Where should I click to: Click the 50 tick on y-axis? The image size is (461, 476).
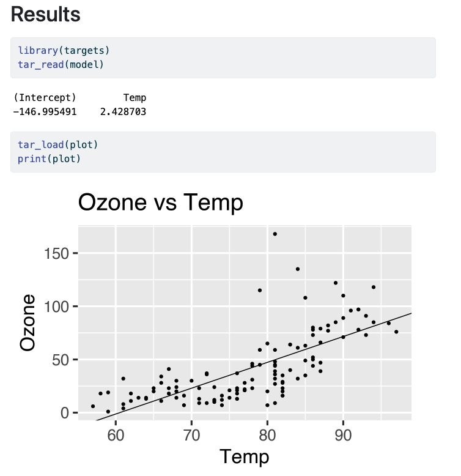click(59, 360)
